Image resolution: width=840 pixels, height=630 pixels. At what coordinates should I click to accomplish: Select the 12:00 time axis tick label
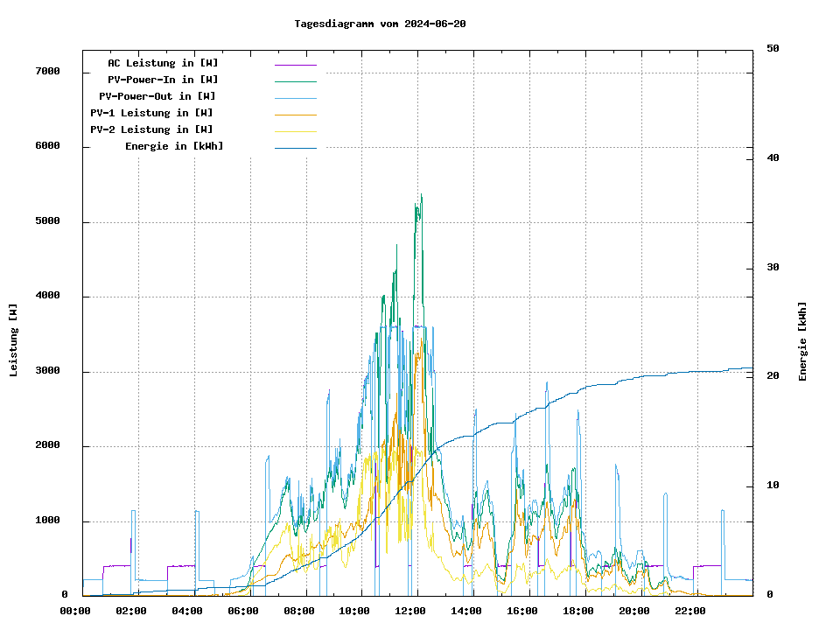click(410, 611)
